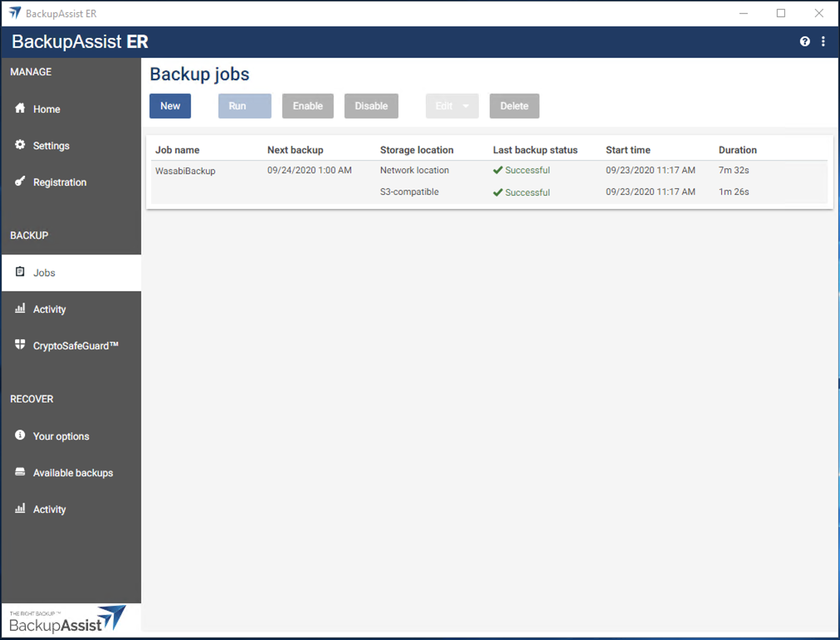
Task: Click Network location start time 09/23/2020
Action: 650,170
